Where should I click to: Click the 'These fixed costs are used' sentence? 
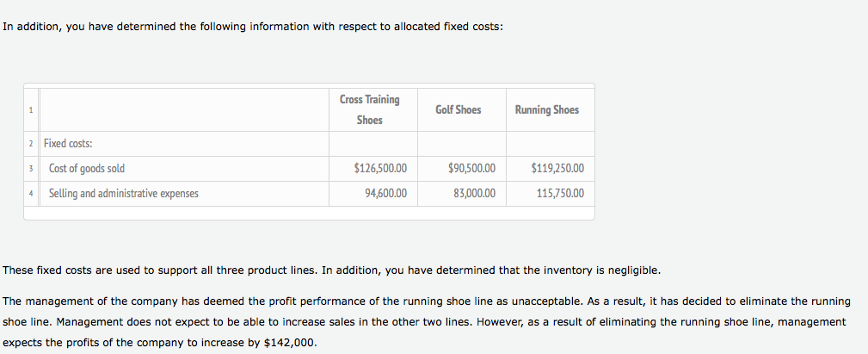(x=332, y=270)
